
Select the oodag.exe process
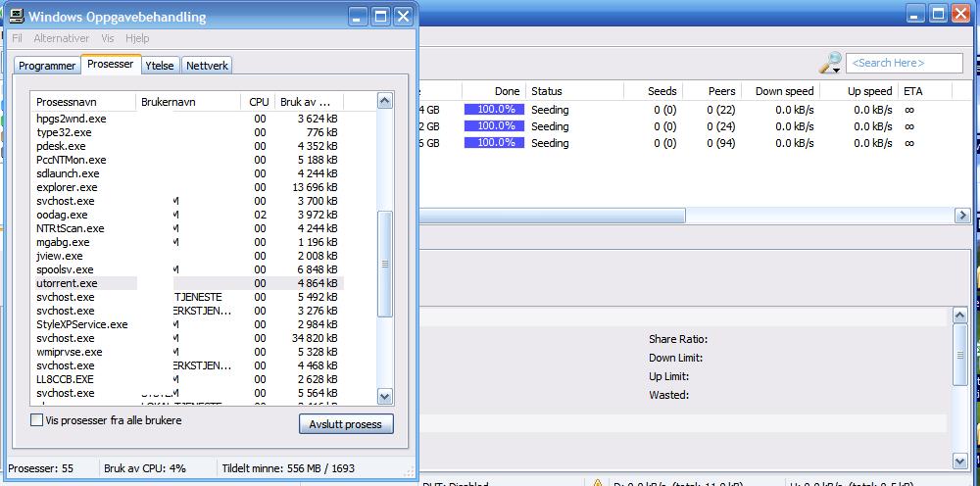(187, 215)
